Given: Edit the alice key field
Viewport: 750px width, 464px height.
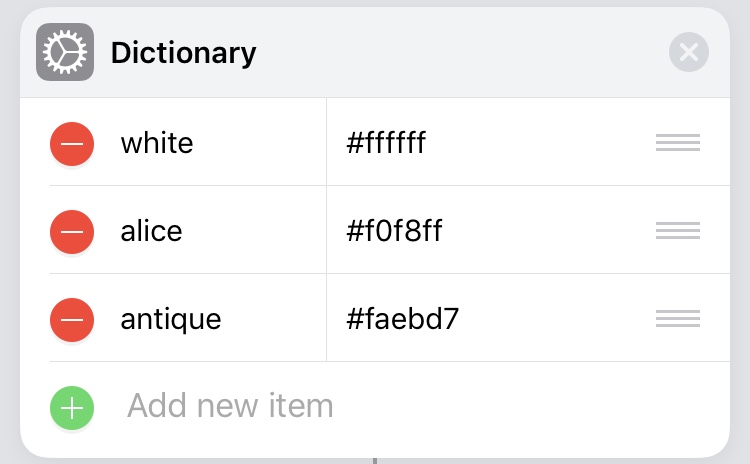Looking at the screenshot, I should coord(152,232).
